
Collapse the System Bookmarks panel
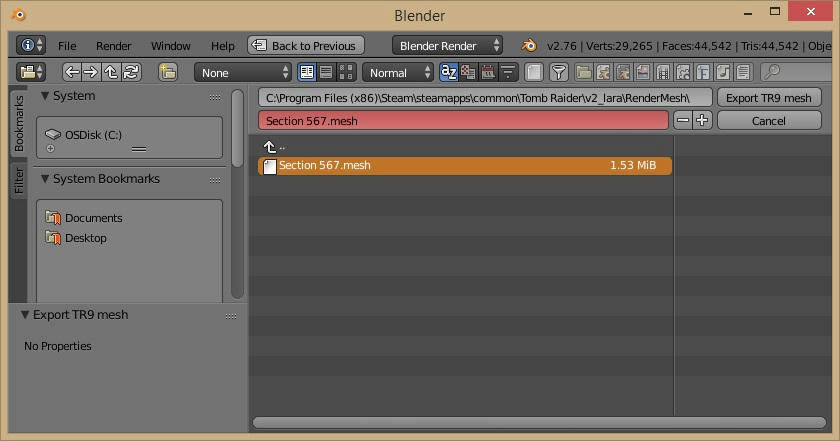pos(45,179)
